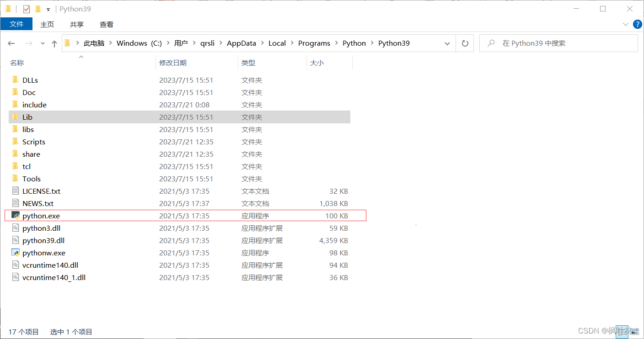Expand the chevron after AppData in path
Viewport: 644px width, 339px height.
263,43
